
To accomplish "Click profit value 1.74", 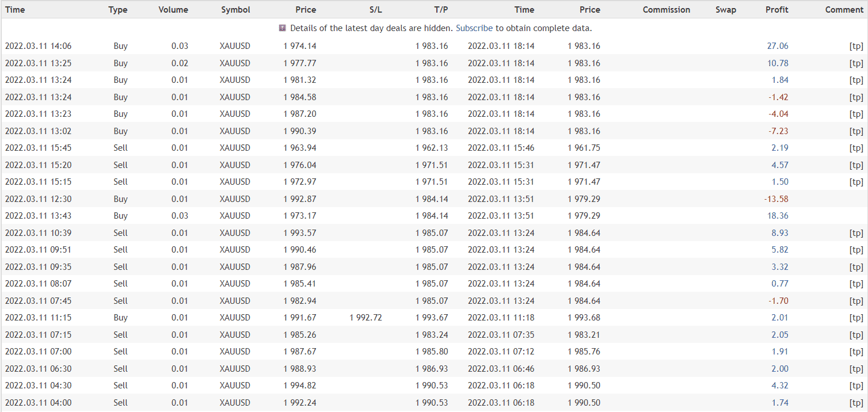I will (780, 403).
